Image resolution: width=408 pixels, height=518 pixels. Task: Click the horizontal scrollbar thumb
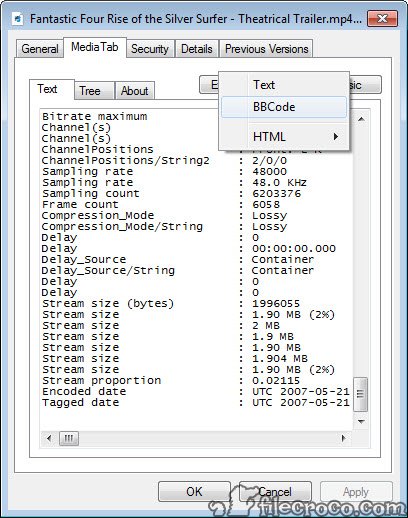pyautogui.click(x=69, y=438)
